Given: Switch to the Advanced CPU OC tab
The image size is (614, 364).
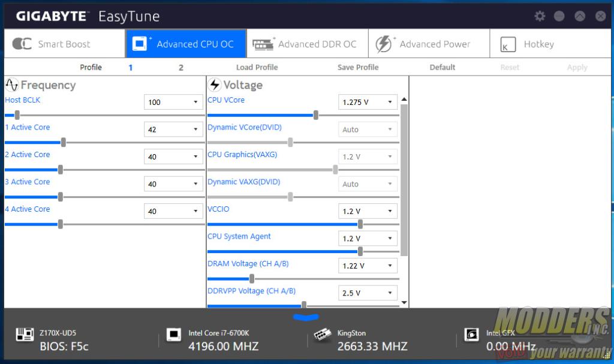Looking at the screenshot, I should click(x=186, y=44).
